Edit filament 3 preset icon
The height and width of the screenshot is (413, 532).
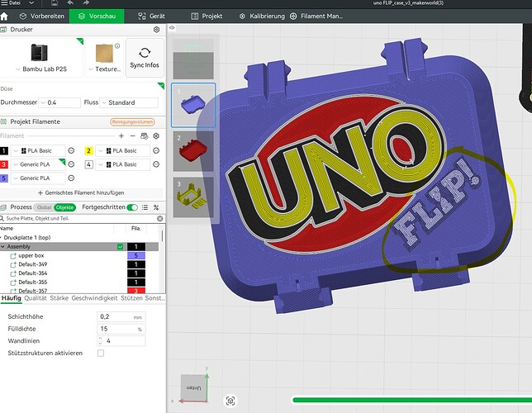click(x=71, y=164)
